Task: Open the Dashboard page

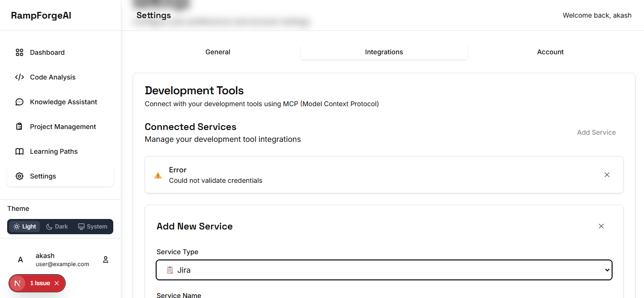Action: (x=60, y=52)
